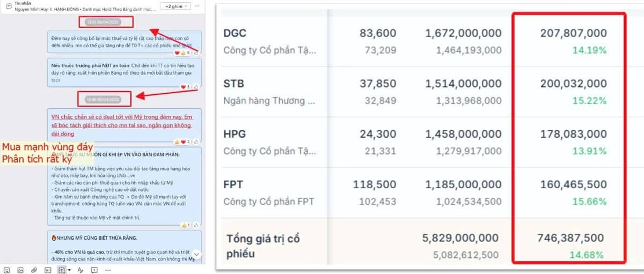Click the round scroll-to-bottom chevron button
The height and width of the screenshot is (274, 644).
coord(196,254)
